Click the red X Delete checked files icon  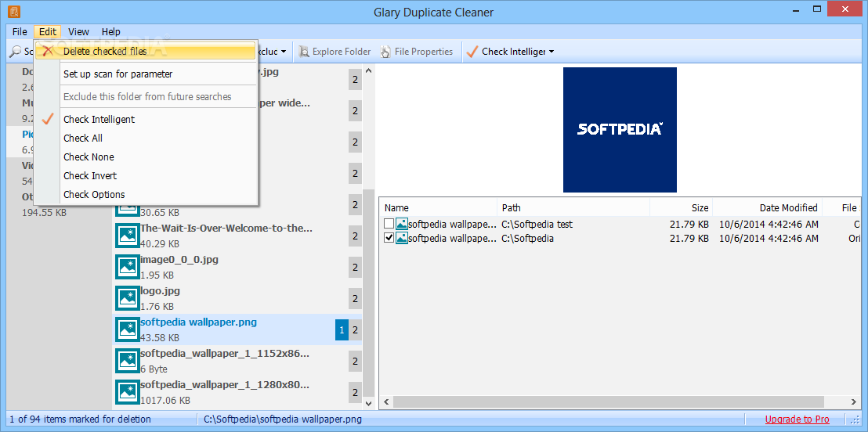click(49, 51)
